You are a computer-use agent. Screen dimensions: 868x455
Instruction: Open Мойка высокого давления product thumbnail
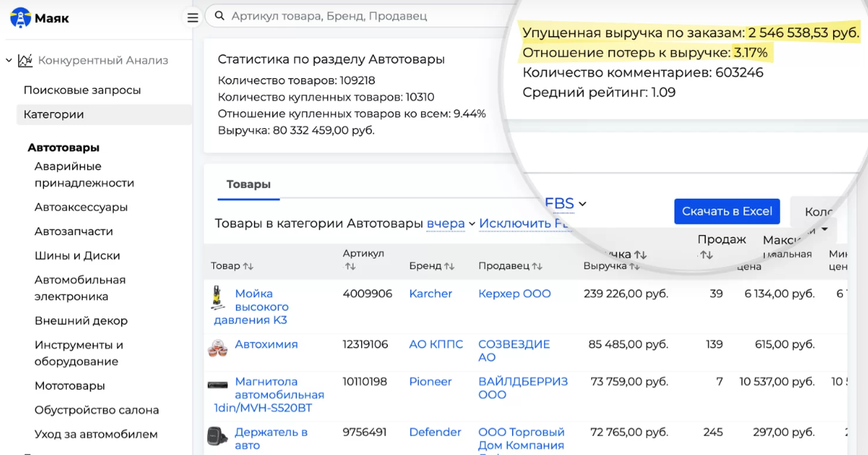point(219,297)
